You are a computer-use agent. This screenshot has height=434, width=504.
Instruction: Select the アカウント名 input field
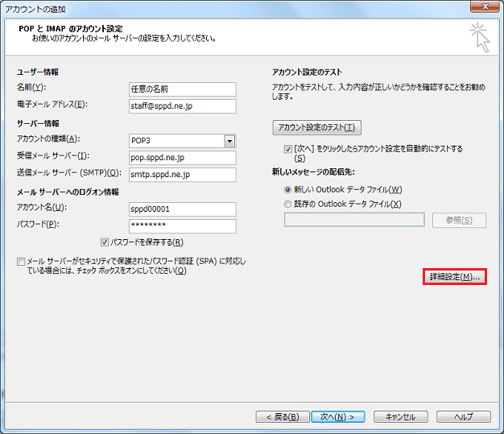pyautogui.click(x=182, y=209)
